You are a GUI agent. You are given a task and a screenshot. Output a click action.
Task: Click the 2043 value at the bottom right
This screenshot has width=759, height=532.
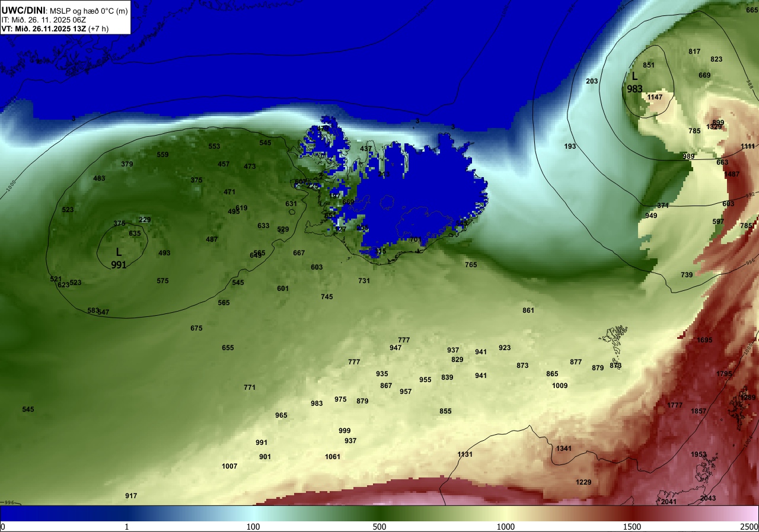pos(708,498)
